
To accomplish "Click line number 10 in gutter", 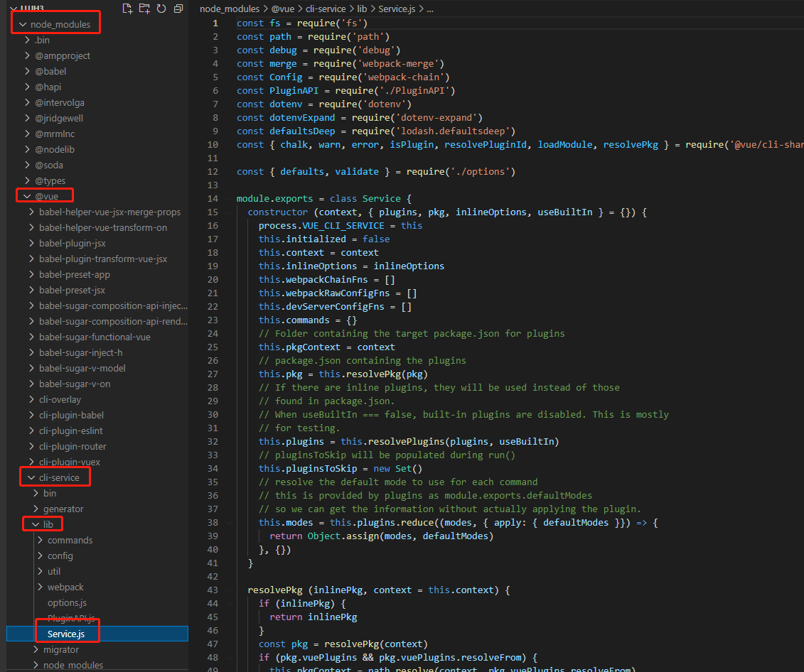I will click(213, 144).
